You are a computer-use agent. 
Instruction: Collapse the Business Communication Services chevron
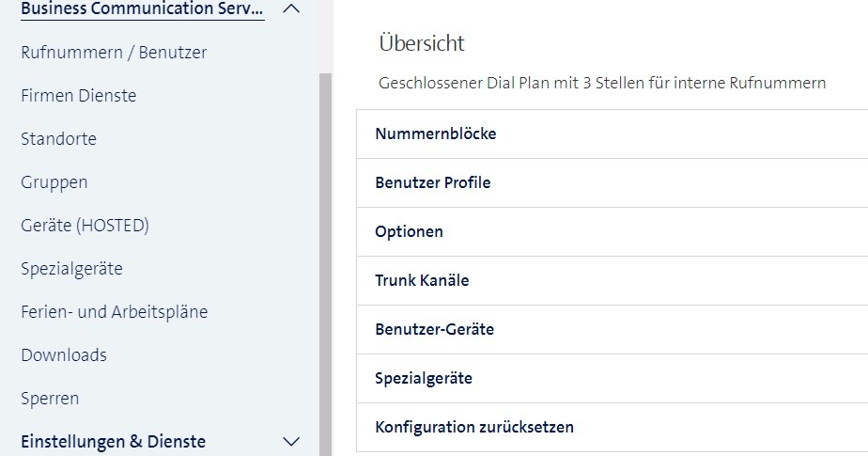[x=291, y=9]
